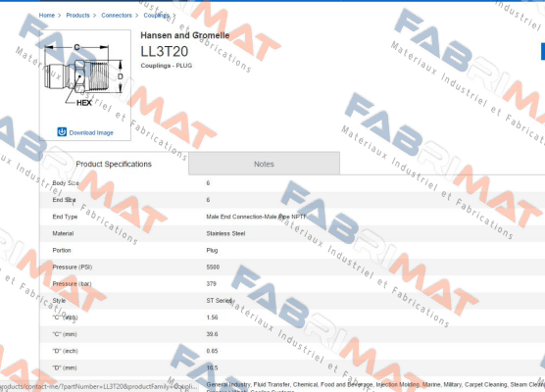Click the Pressure (bar) label
Screen dimensions: 545x392
72,284
